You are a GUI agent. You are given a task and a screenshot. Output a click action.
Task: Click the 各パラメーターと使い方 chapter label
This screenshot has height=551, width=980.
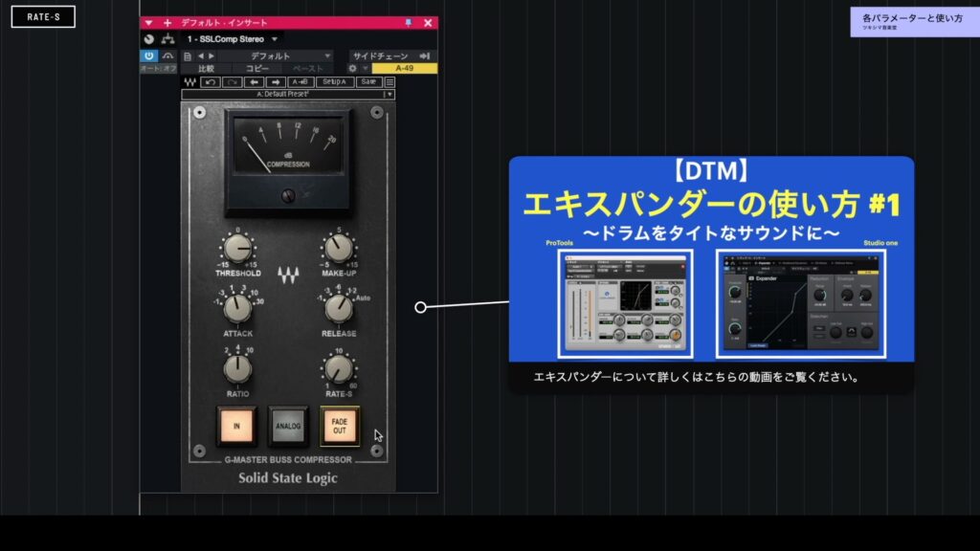click(x=912, y=19)
